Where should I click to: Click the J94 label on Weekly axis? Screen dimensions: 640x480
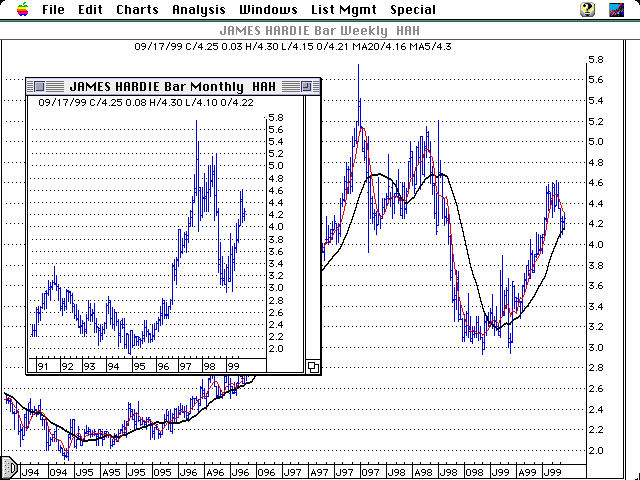(x=31, y=473)
